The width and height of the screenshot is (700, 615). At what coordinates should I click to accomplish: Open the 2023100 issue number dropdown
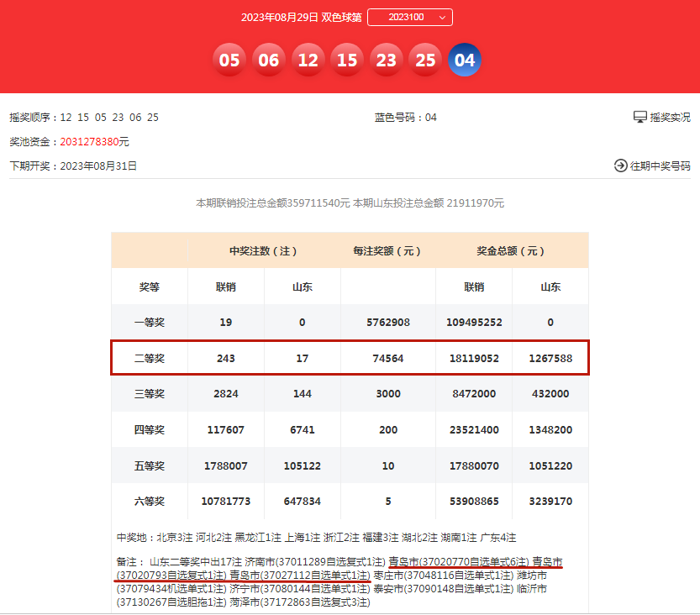(410, 17)
